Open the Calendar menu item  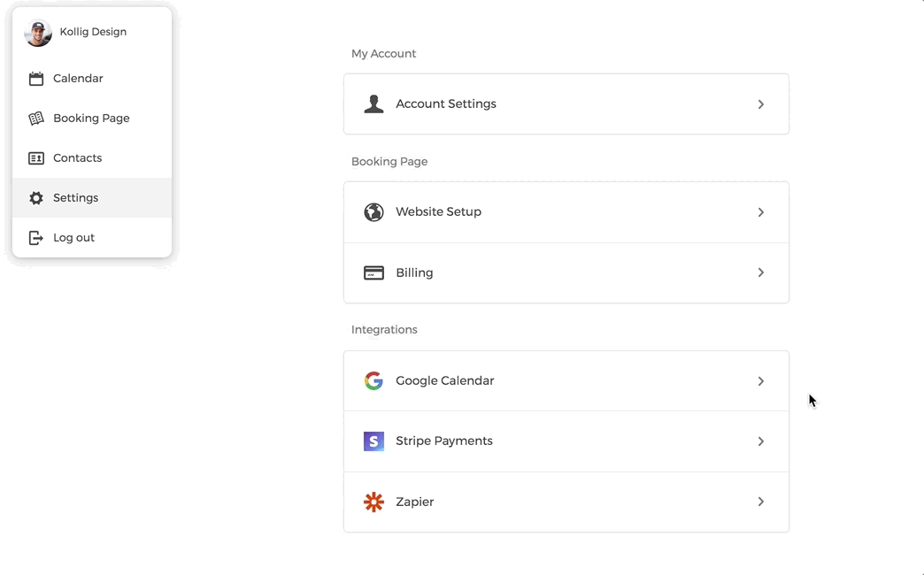78,79
